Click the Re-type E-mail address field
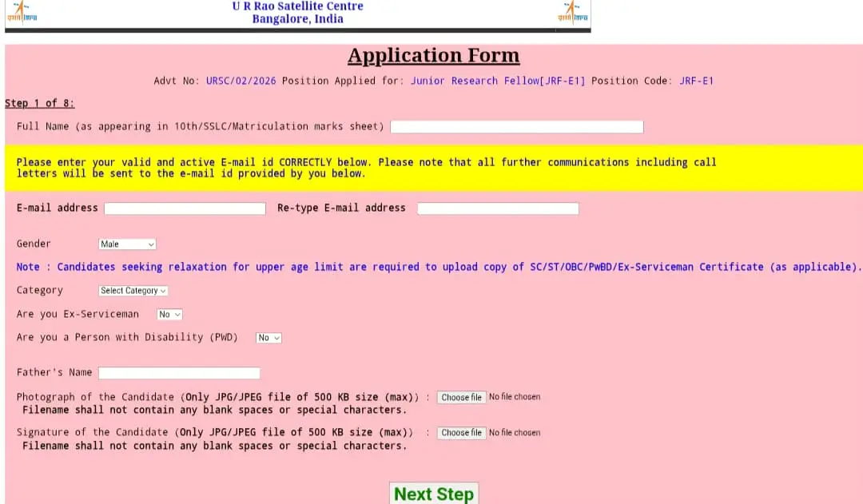The height and width of the screenshot is (504, 863). (x=498, y=208)
